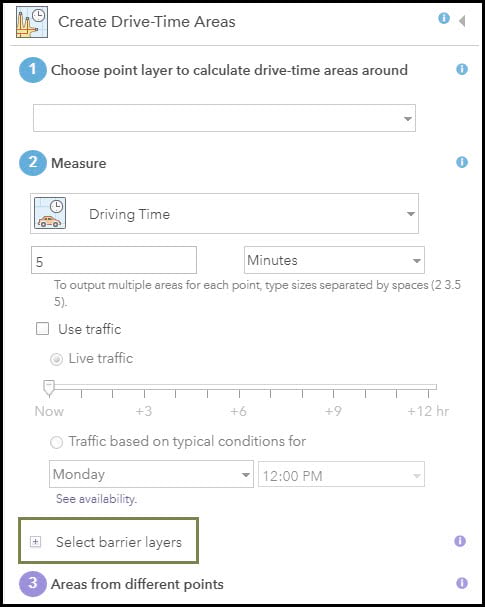Expand the Select barrier layers section
The width and height of the screenshot is (485, 607).
(x=35, y=542)
